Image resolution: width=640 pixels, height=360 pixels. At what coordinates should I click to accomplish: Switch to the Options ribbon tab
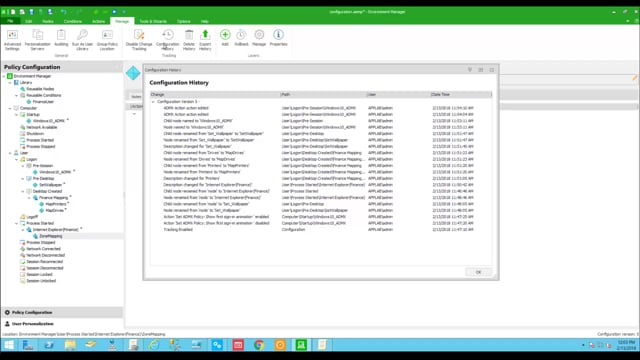coord(184,21)
